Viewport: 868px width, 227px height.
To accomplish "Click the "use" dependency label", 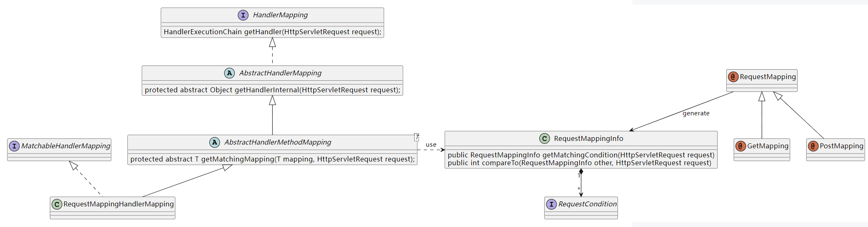I will [431, 145].
